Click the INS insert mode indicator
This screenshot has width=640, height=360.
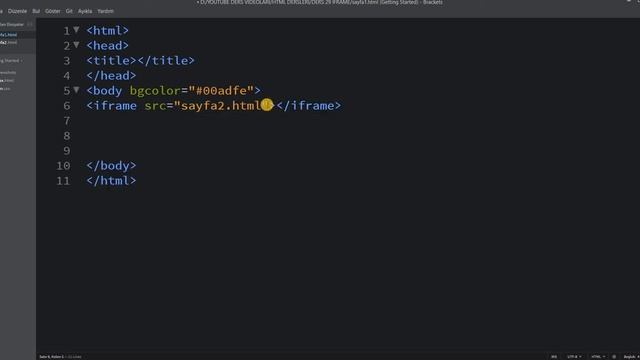pyautogui.click(x=554, y=357)
